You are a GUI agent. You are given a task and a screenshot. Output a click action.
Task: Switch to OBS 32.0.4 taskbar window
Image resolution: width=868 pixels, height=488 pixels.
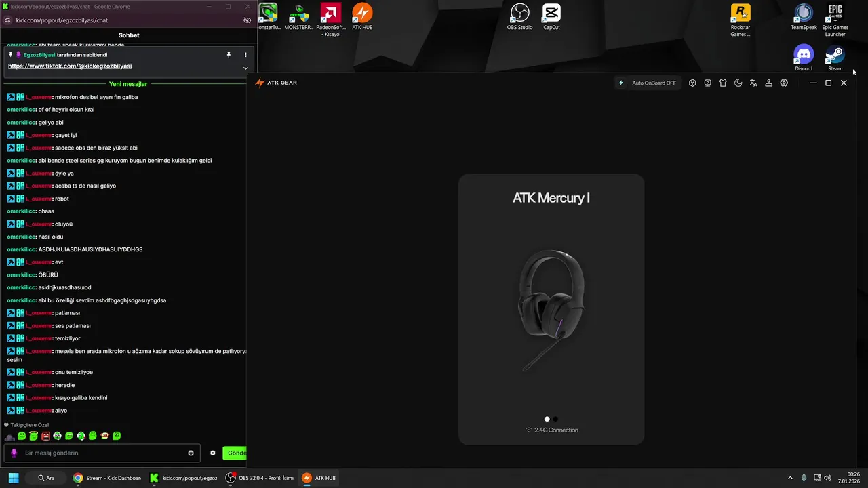(261, 478)
